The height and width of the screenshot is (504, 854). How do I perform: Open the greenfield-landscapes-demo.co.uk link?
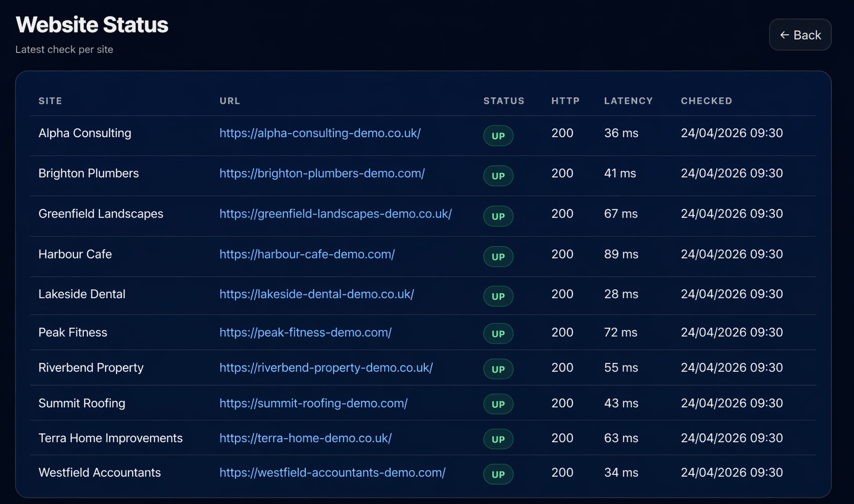tap(335, 214)
